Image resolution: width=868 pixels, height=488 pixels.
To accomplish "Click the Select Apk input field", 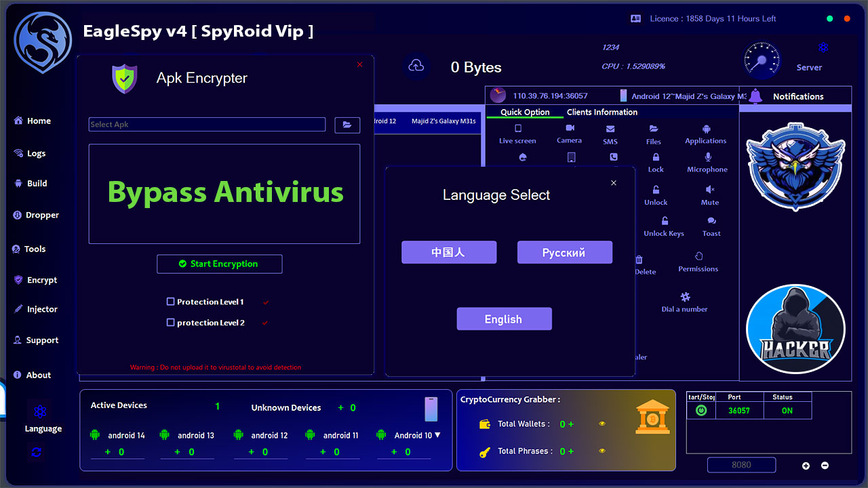I will tap(207, 125).
